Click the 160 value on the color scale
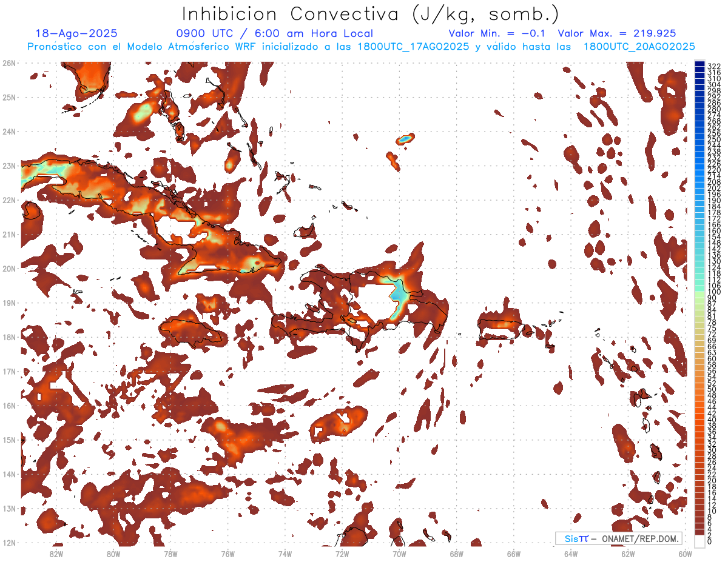The width and height of the screenshot is (728, 562). (713, 231)
